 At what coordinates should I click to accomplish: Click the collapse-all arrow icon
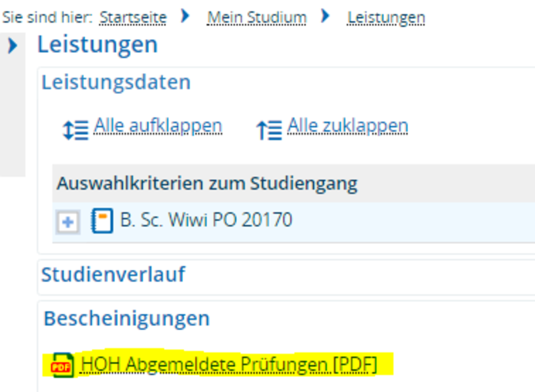point(269,130)
